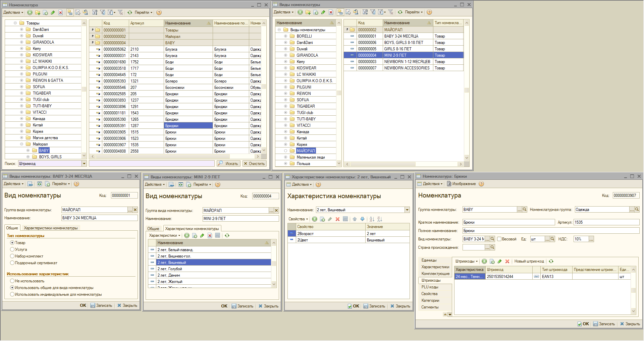644x341 pixels.
Task: Click new group folder icon in Номенклатура toolbar
Action: coord(38,13)
